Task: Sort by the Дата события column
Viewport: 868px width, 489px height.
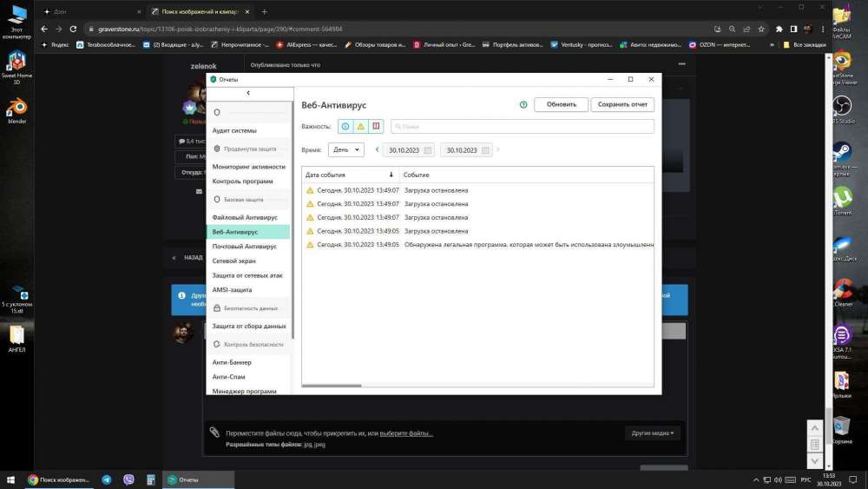Action: point(347,175)
